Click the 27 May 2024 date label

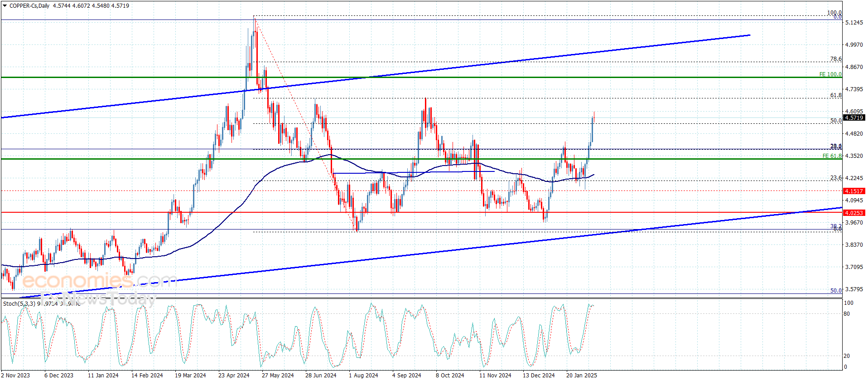278,376
